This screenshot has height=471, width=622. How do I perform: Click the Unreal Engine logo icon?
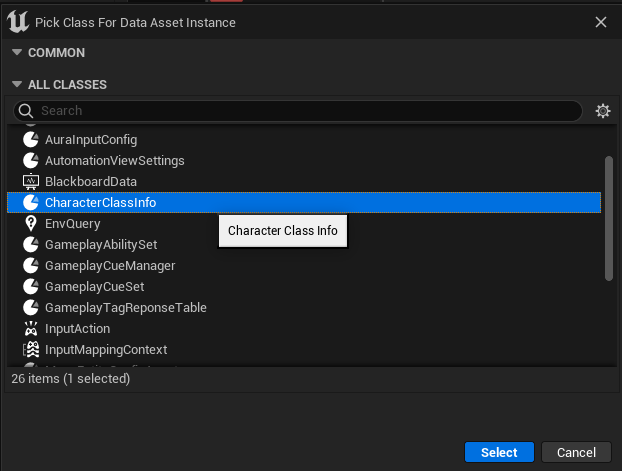tap(18, 22)
